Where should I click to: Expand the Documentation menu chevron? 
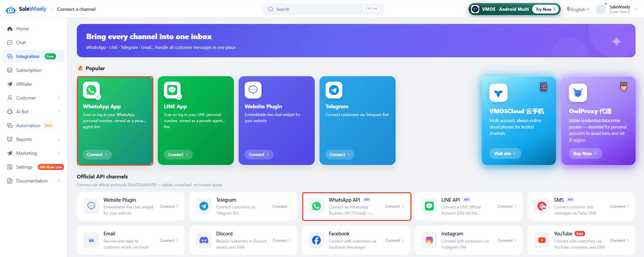(59, 181)
